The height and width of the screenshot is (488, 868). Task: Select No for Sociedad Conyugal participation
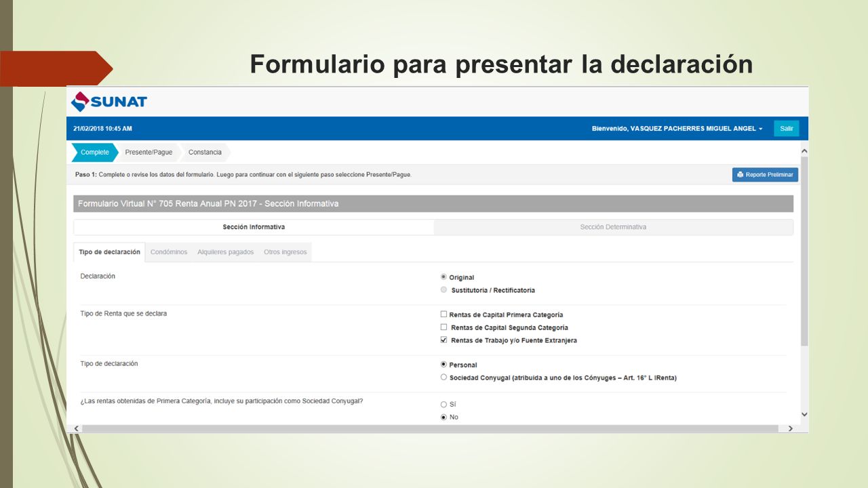tap(443, 418)
